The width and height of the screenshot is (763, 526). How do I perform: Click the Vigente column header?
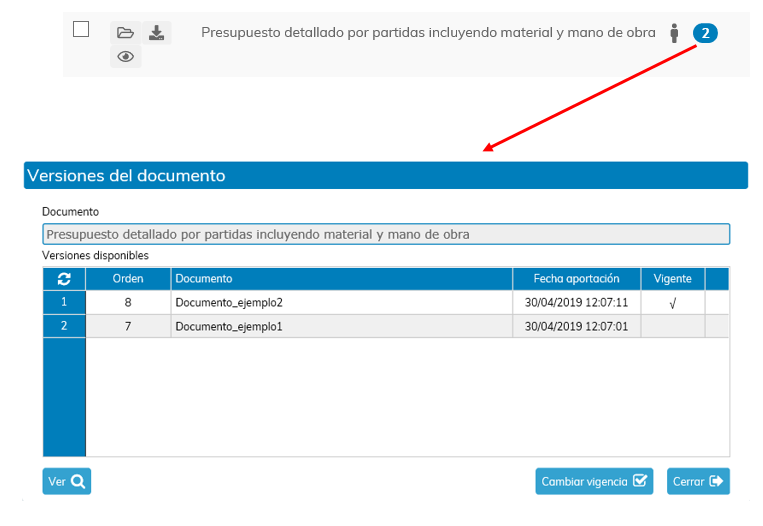pyautogui.click(x=672, y=279)
